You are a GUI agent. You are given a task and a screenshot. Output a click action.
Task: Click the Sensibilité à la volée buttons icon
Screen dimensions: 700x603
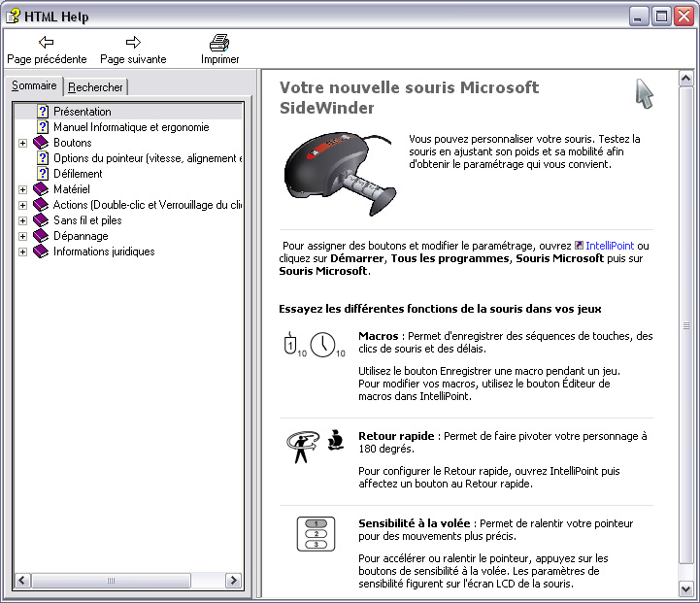[316, 534]
